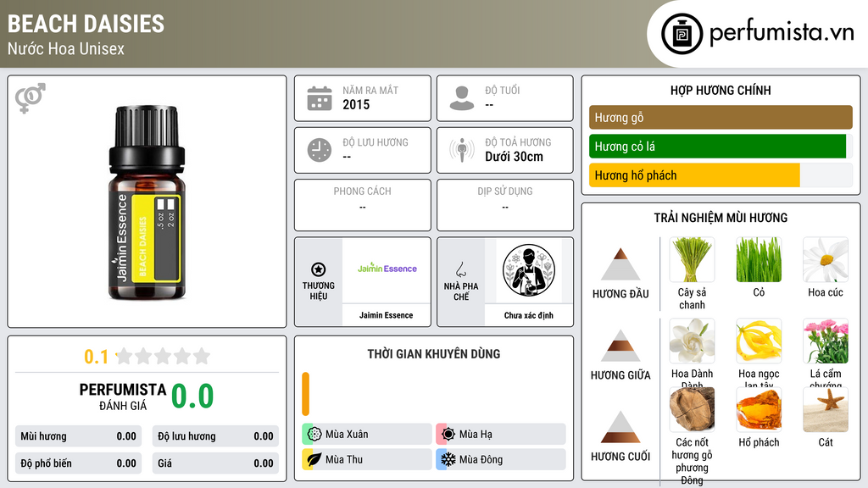This screenshot has width=868, height=488.
Task: Click the Mùa Thu leaf icon
Action: pyautogui.click(x=314, y=459)
